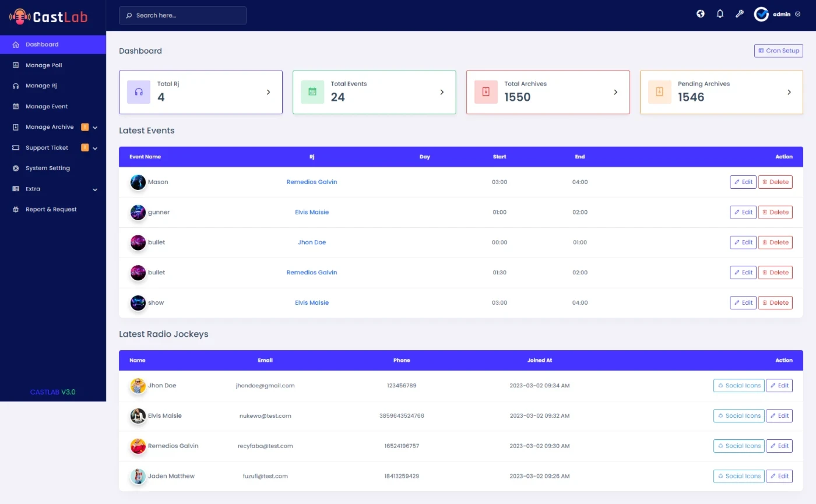Image resolution: width=816 pixels, height=504 pixels.
Task: Click the wrench icon in header
Action: pyautogui.click(x=739, y=14)
